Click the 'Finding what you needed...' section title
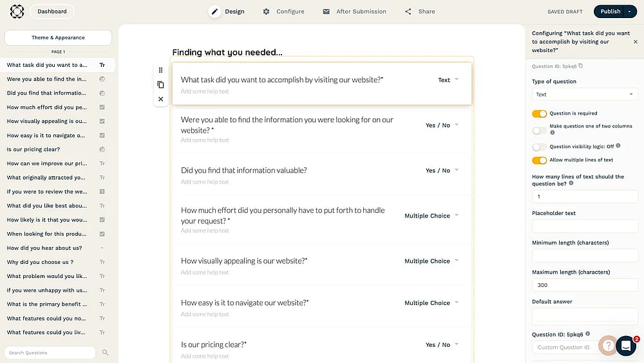This screenshot has height=363, width=644. coord(227,52)
